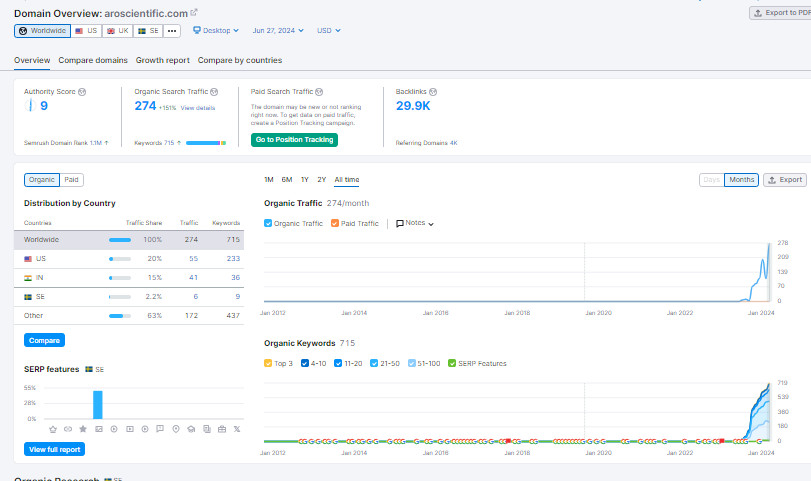Select Months chart granularity
The image size is (811, 481).
click(x=741, y=179)
